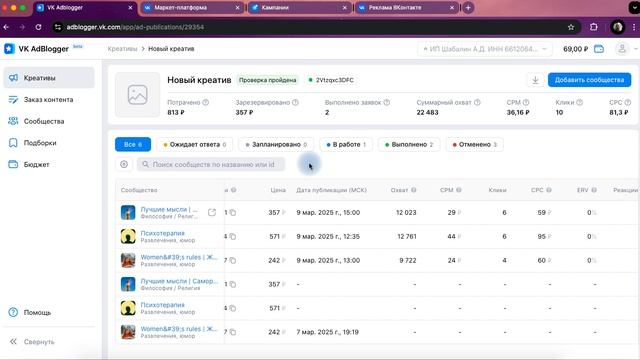Click avatar of second Психотерапия row

[x=128, y=308]
